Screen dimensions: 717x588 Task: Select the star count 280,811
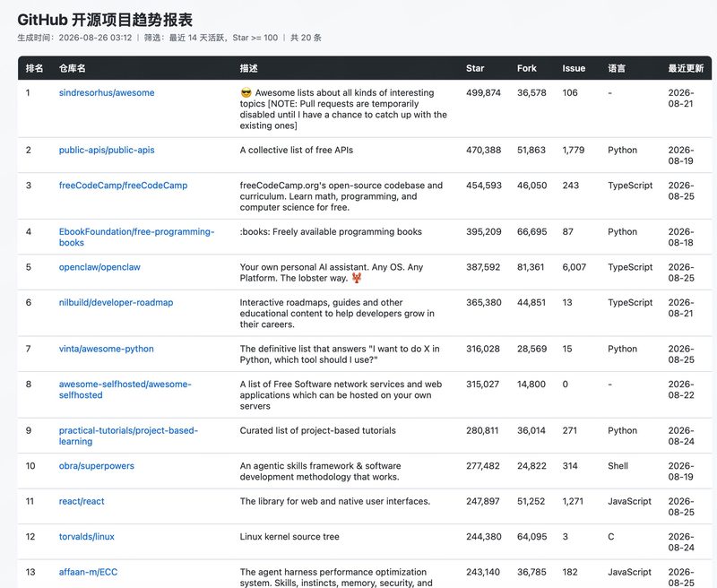coord(482,431)
